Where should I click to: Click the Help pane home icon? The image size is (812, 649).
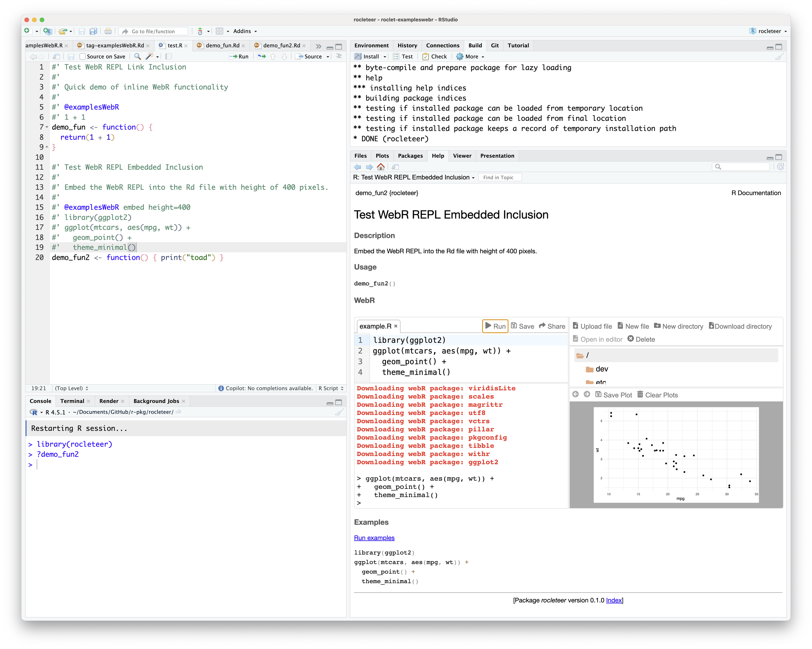pyautogui.click(x=381, y=167)
